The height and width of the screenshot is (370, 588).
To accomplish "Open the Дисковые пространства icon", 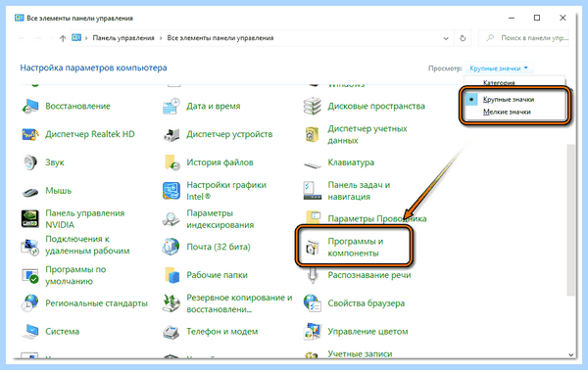I will (x=313, y=107).
